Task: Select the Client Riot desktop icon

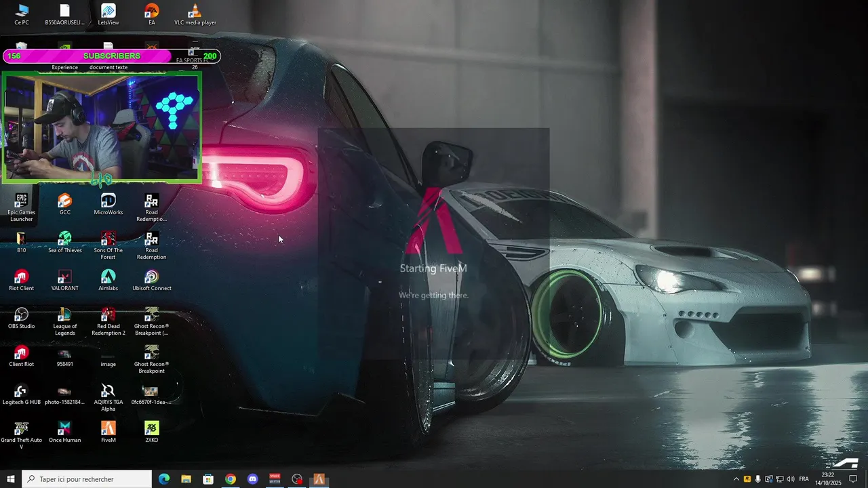Action: 22,356
